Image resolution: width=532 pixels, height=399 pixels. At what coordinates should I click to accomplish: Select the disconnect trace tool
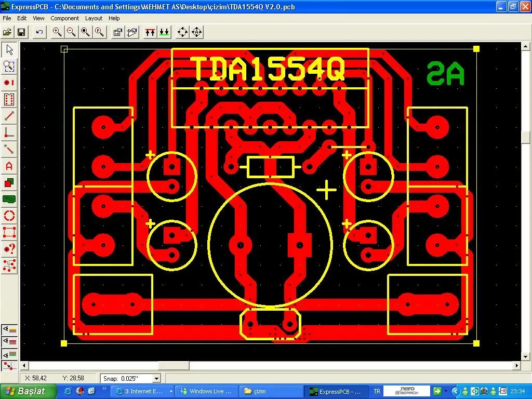click(9, 149)
